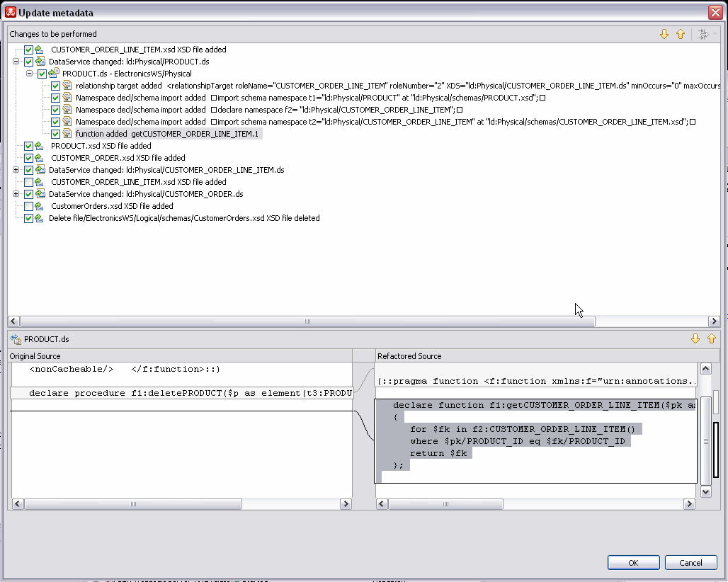Image resolution: width=728 pixels, height=582 pixels.
Task: Click icon of 'Delete file/ElectronicsWS/Logical' row
Action: 40,218
